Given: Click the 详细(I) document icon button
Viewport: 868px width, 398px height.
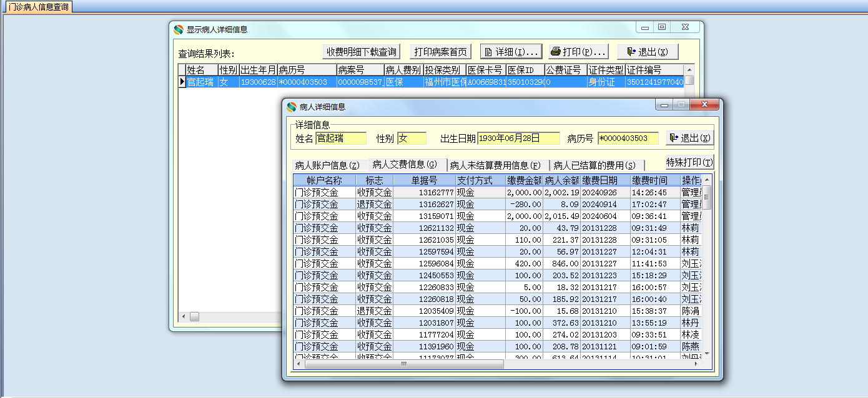Looking at the screenshot, I should [x=510, y=52].
